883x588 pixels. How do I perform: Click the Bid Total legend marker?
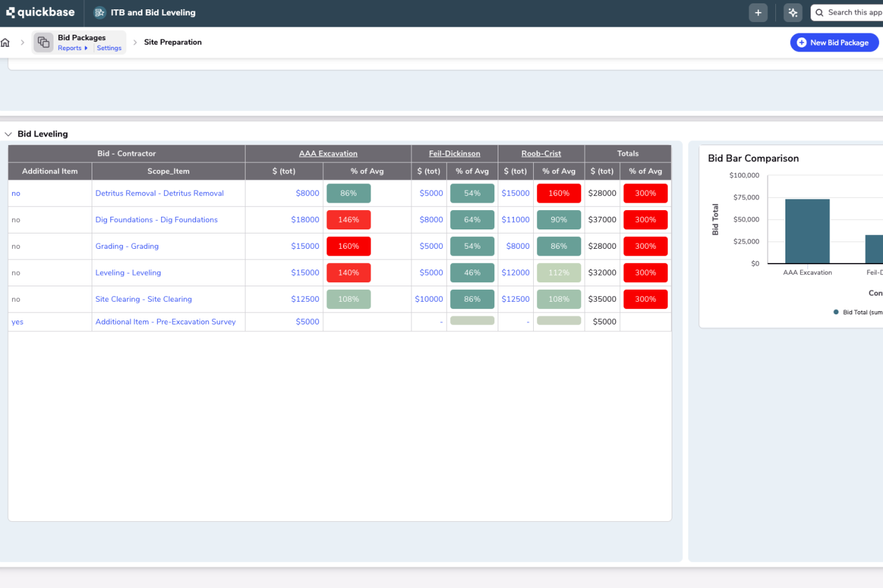(x=836, y=312)
